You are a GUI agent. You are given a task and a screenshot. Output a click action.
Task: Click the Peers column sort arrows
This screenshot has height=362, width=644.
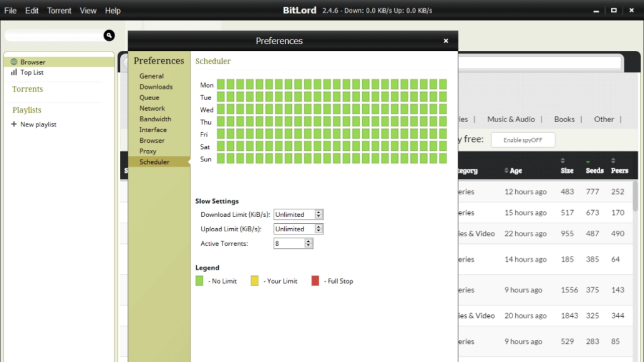pos(613,161)
